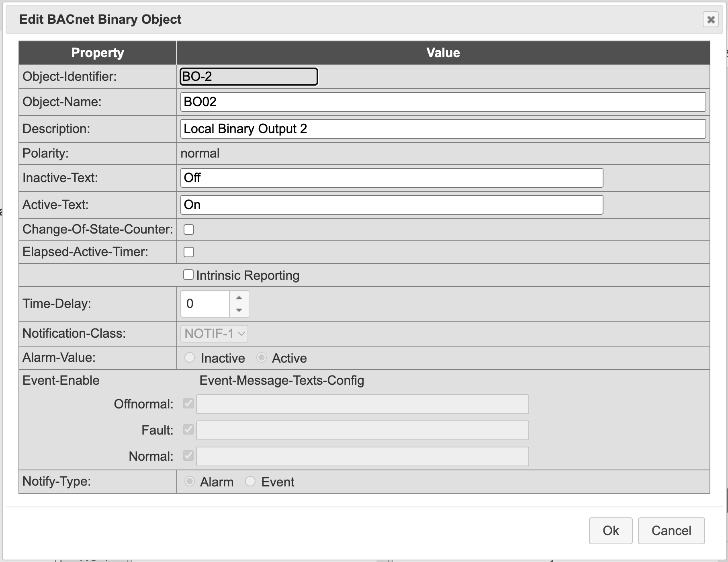
Task: Click the Inactive-Text field Off
Action: (x=392, y=178)
